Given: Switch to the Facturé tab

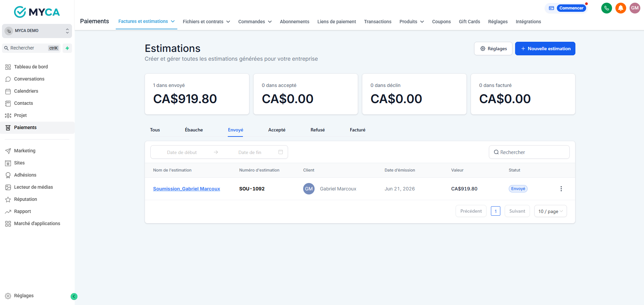Looking at the screenshot, I should point(358,130).
